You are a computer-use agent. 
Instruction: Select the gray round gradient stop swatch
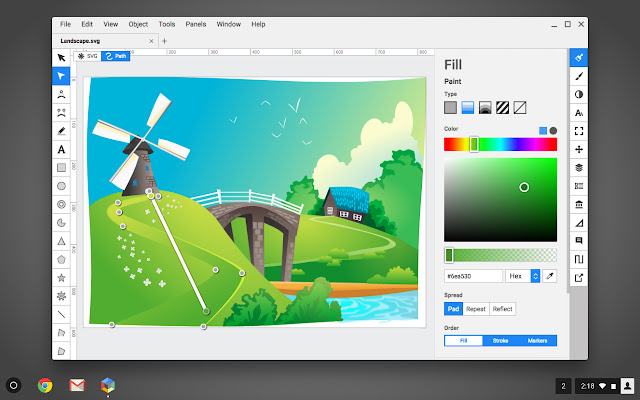point(553,131)
